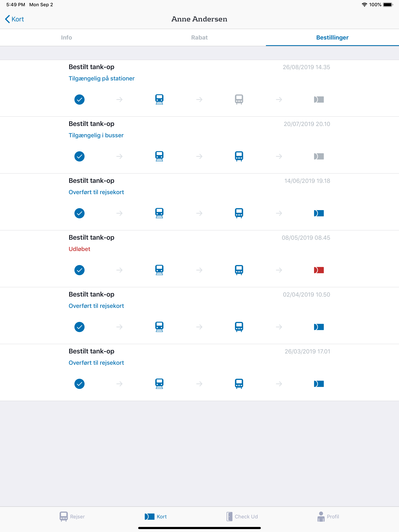This screenshot has height=532, width=399.
Task: Tap the checkmark circle in 26/08/2019 order
Action: click(x=79, y=100)
